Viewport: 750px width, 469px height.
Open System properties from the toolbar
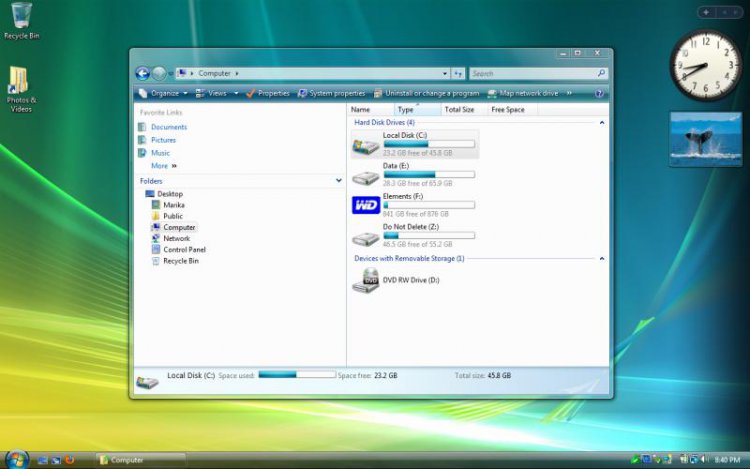[x=331, y=93]
